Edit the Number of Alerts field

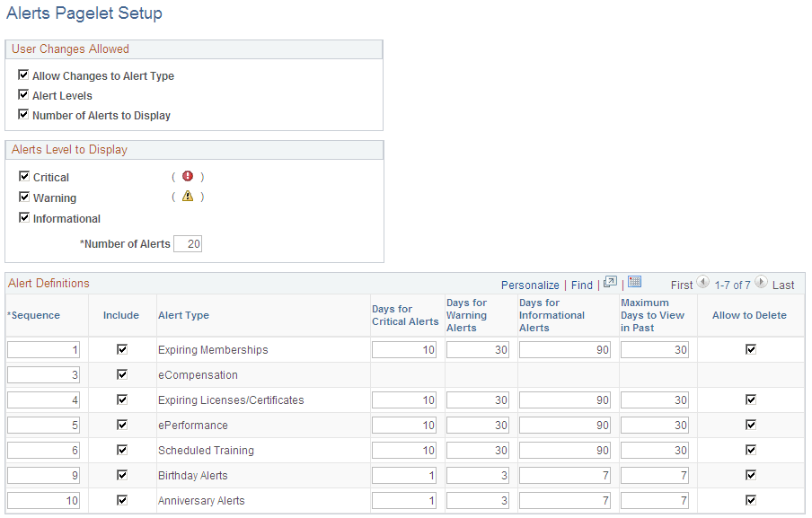(188, 243)
